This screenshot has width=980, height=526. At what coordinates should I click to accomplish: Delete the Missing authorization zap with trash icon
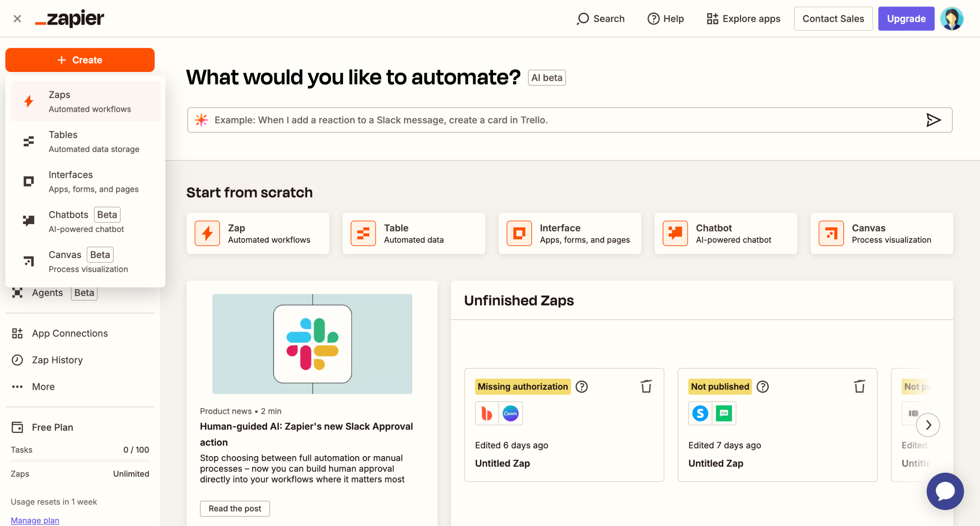coord(646,386)
